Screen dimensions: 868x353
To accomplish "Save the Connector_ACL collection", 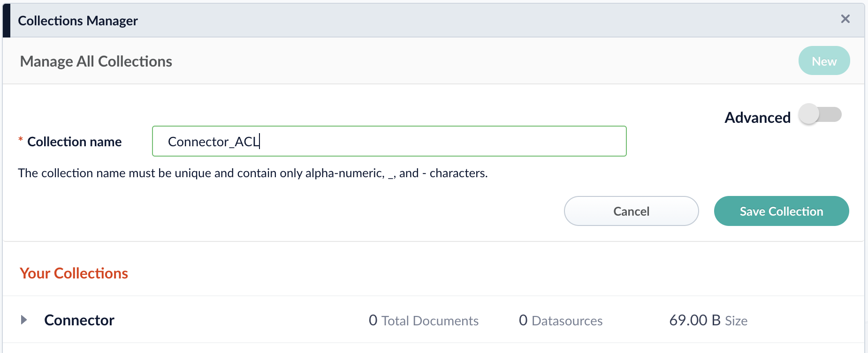I will [781, 211].
